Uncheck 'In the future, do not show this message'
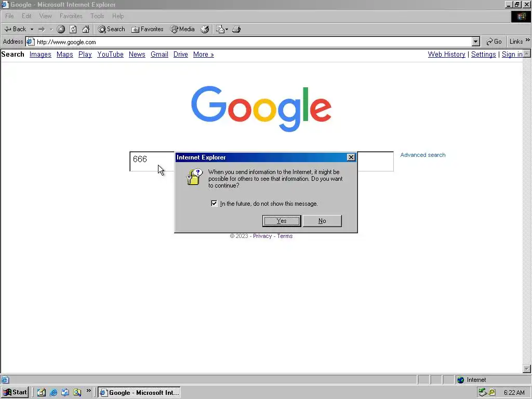Screen dimensions: 532x399 click(214, 203)
